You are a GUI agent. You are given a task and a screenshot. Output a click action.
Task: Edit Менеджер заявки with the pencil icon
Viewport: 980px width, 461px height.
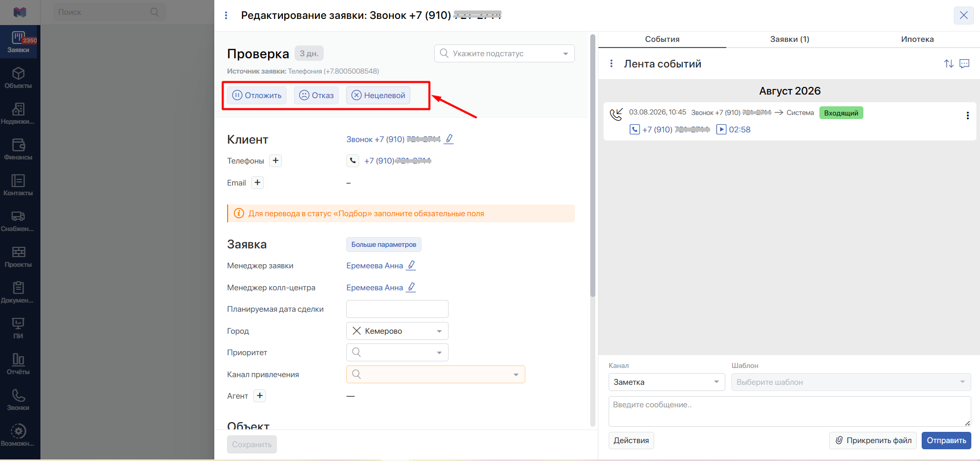tap(411, 265)
